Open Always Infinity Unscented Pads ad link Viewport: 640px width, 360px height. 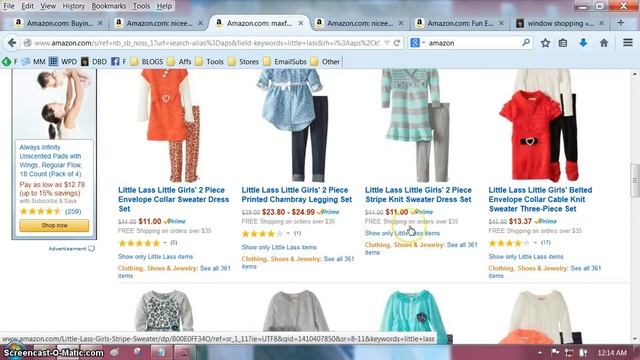coord(51,160)
